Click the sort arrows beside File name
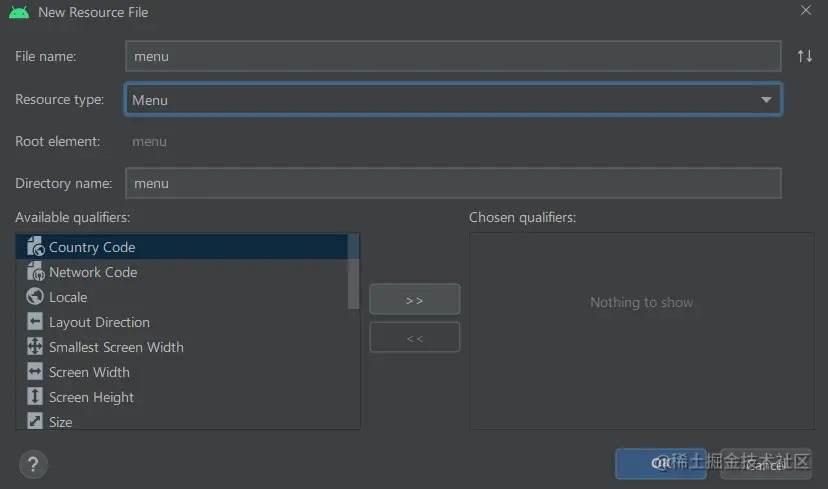828x489 pixels. pos(805,56)
